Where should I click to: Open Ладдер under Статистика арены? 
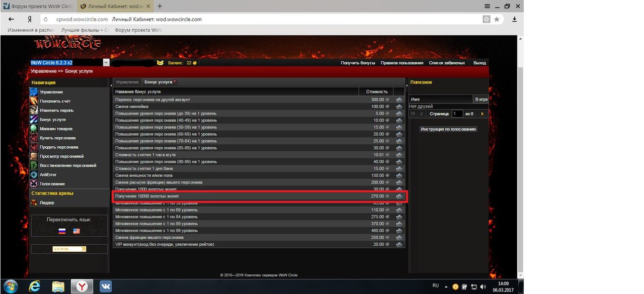[x=47, y=203]
